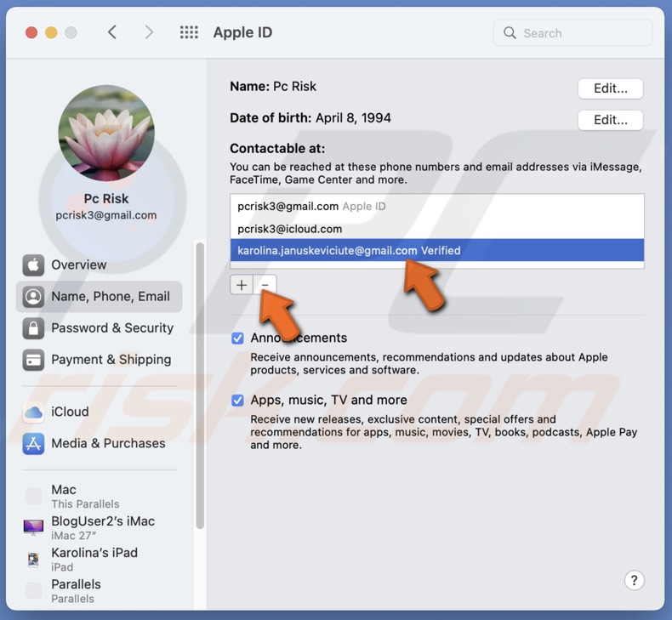Screen dimensions: 672x620
Task: Toggle the Announcements checkbox
Action: pyautogui.click(x=238, y=338)
